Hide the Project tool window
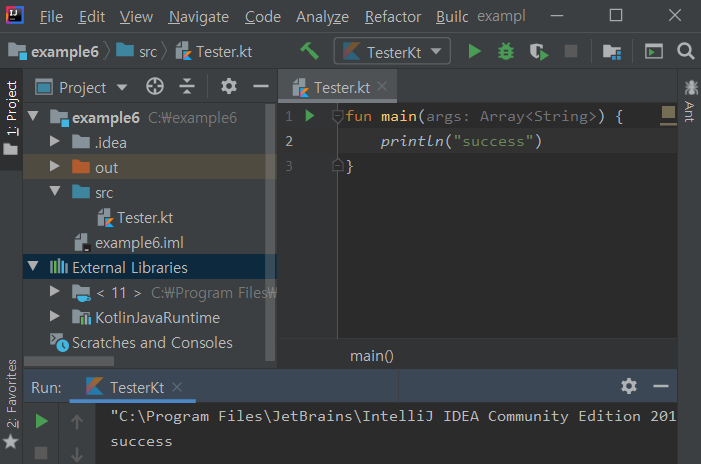This screenshot has width=701, height=464. pos(261,86)
